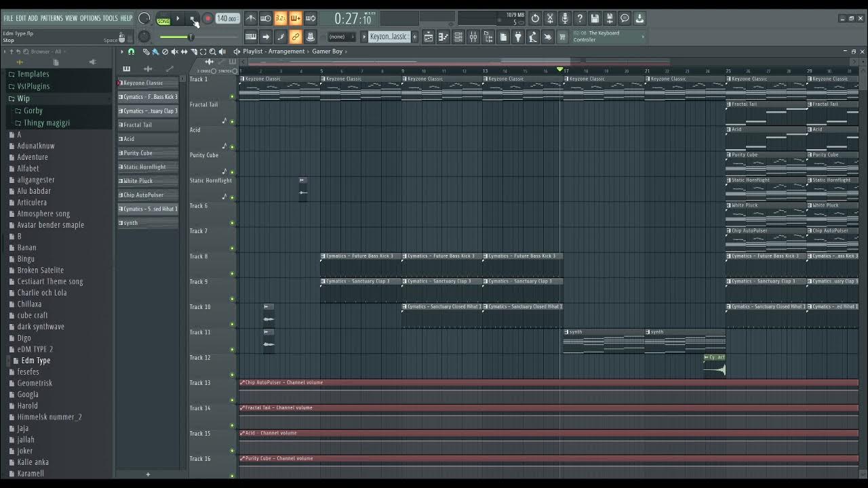This screenshot has width=868, height=488.
Task: Open the FILE menu
Action: (8, 18)
